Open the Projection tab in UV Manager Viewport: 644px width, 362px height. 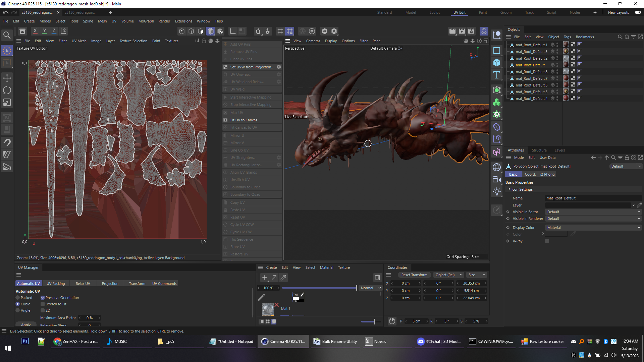pyautogui.click(x=110, y=284)
